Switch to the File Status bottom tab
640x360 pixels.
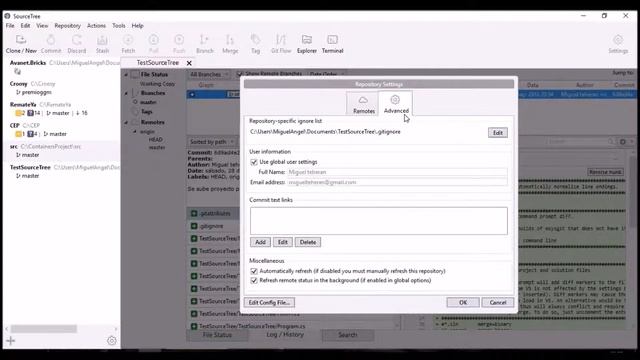[217, 335]
